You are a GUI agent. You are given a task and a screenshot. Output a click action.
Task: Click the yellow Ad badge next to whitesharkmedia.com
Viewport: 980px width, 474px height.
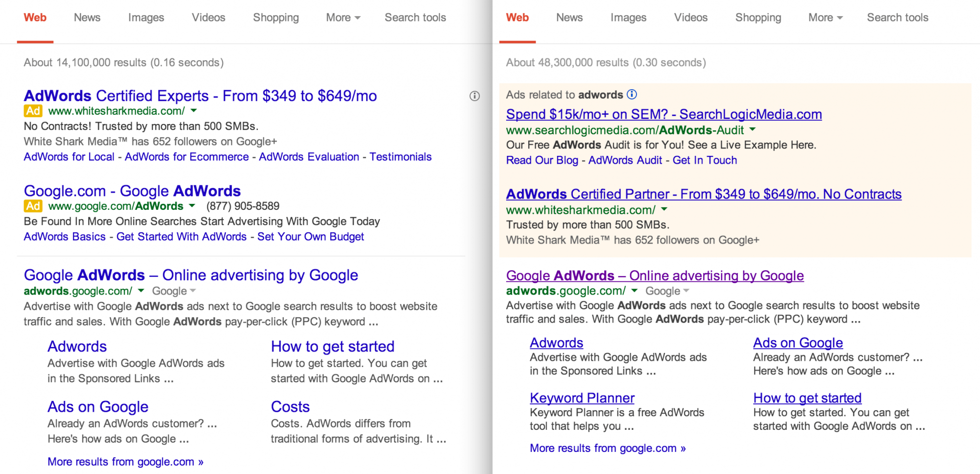pos(33,111)
